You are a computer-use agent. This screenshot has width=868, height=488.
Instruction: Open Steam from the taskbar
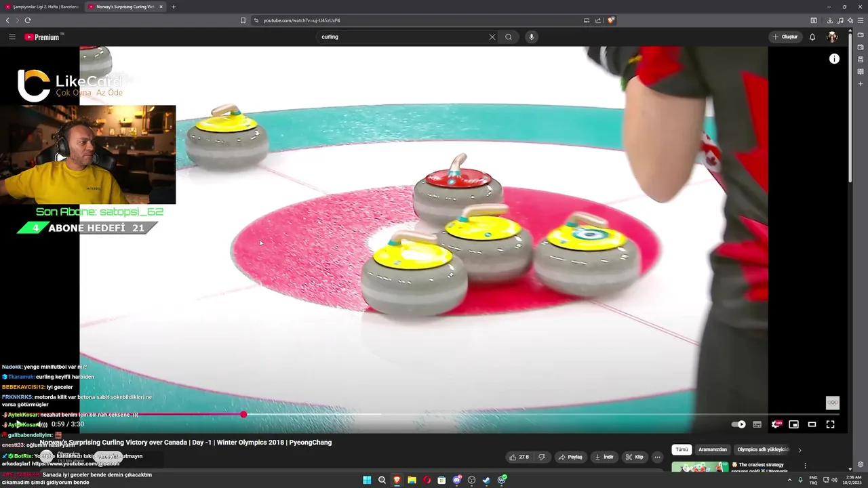coord(486,480)
